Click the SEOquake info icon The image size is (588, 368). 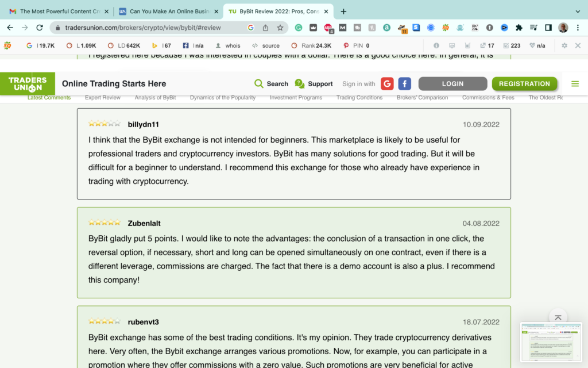[x=436, y=45]
